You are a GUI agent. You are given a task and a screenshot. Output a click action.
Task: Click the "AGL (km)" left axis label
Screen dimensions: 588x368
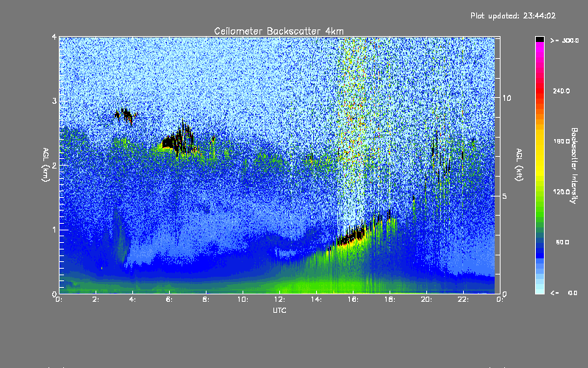tap(46, 164)
